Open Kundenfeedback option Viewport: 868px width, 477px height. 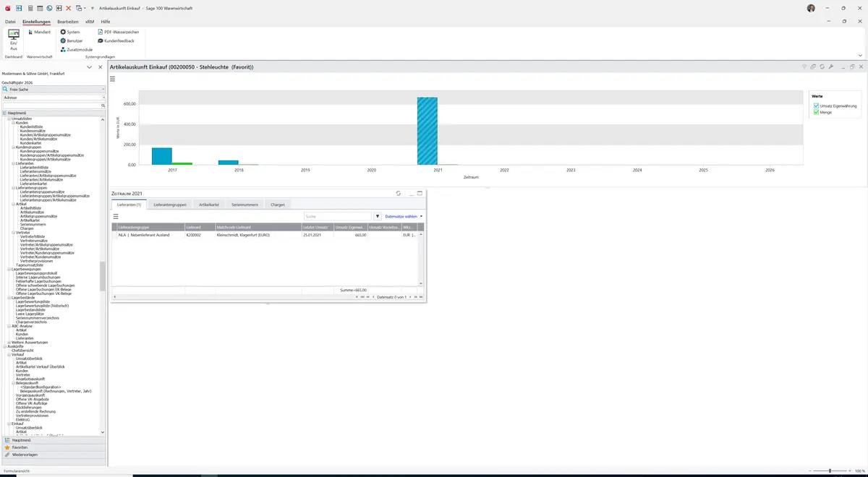[116, 40]
